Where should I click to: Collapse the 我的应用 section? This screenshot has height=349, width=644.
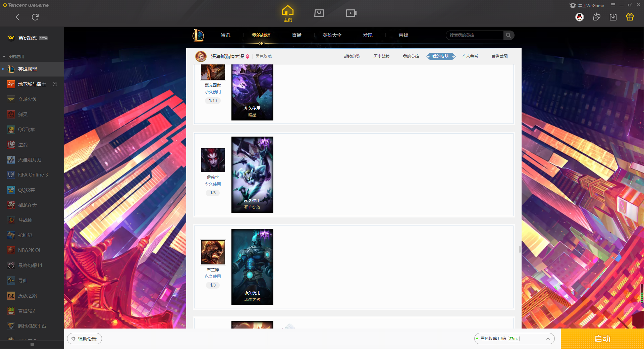[13, 56]
